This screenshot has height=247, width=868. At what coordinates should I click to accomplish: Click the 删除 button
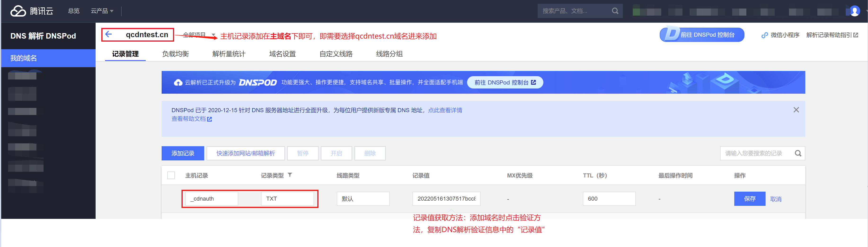pos(370,153)
